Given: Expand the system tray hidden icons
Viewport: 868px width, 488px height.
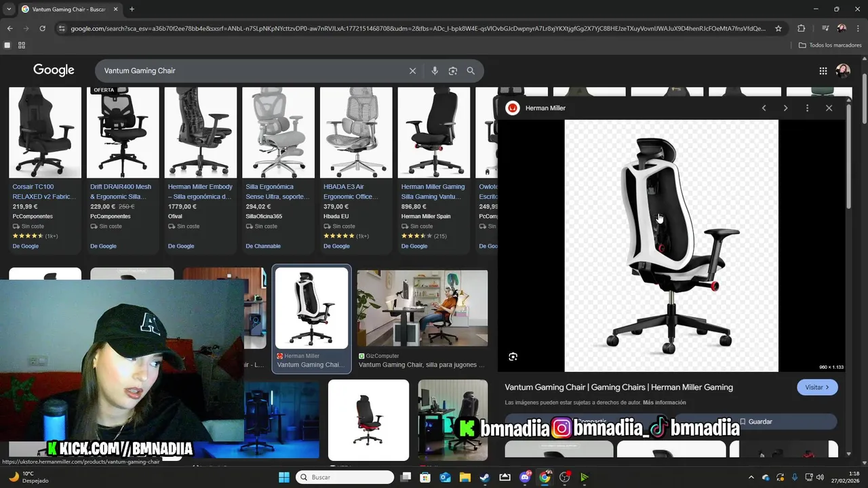Looking at the screenshot, I should pos(751,477).
